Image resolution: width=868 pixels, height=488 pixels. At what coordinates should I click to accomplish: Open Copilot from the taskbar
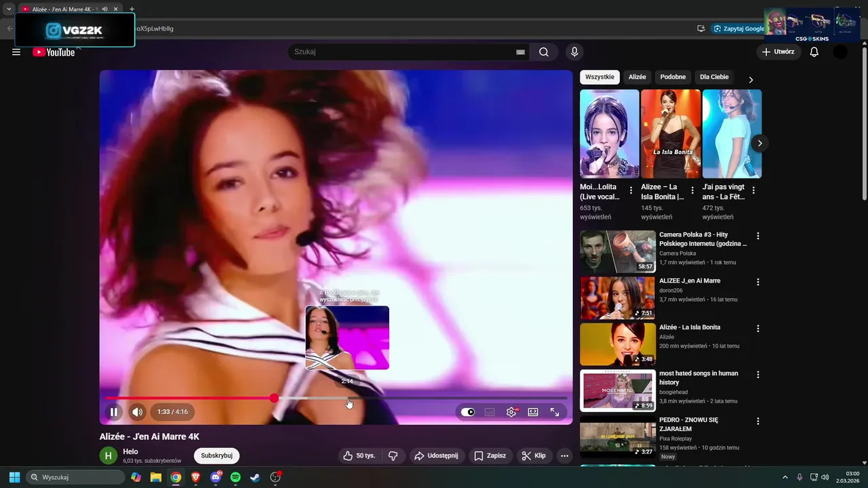pos(136,477)
